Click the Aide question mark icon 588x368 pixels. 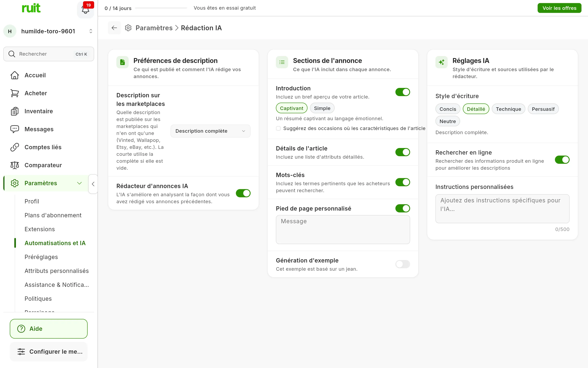21,329
